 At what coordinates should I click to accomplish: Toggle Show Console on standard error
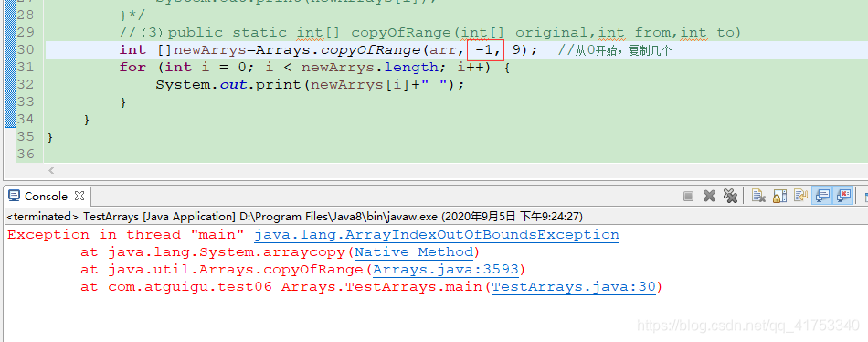click(843, 196)
